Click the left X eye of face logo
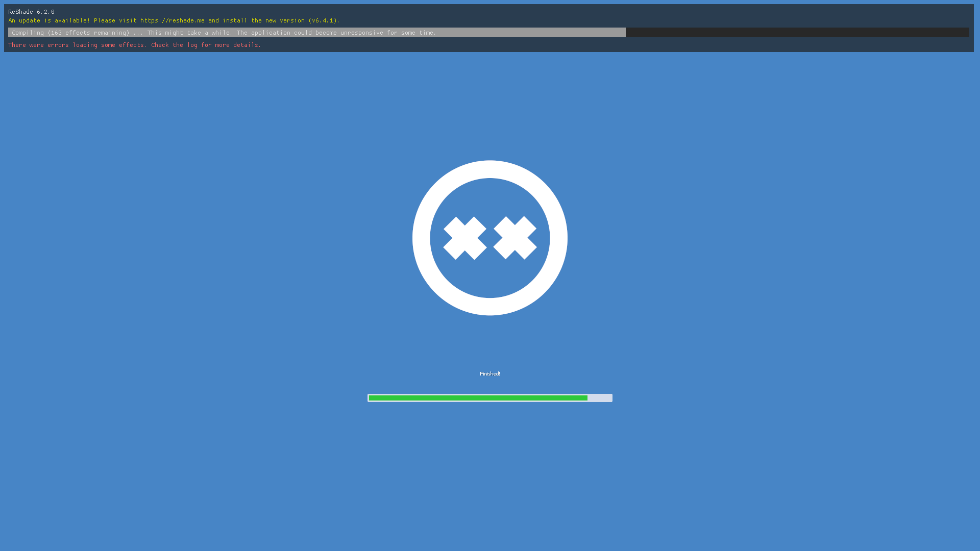The width and height of the screenshot is (980, 551). [464, 238]
